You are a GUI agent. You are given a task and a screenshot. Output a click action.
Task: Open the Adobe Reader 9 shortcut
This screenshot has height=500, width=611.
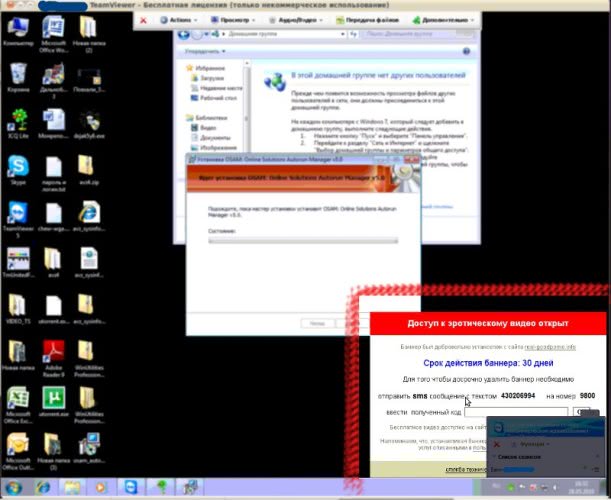(53, 358)
